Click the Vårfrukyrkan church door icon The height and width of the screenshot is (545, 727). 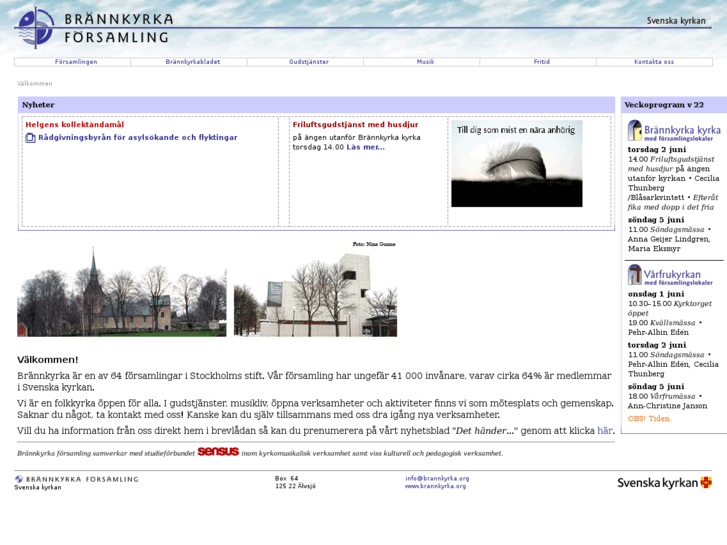tap(634, 275)
